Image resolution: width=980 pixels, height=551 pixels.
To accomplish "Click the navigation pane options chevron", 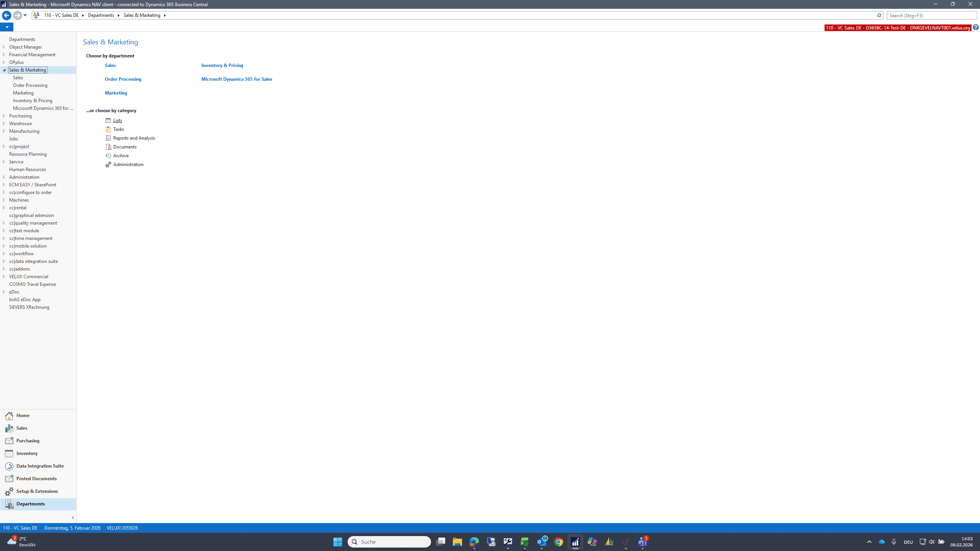I will pyautogui.click(x=73, y=518).
